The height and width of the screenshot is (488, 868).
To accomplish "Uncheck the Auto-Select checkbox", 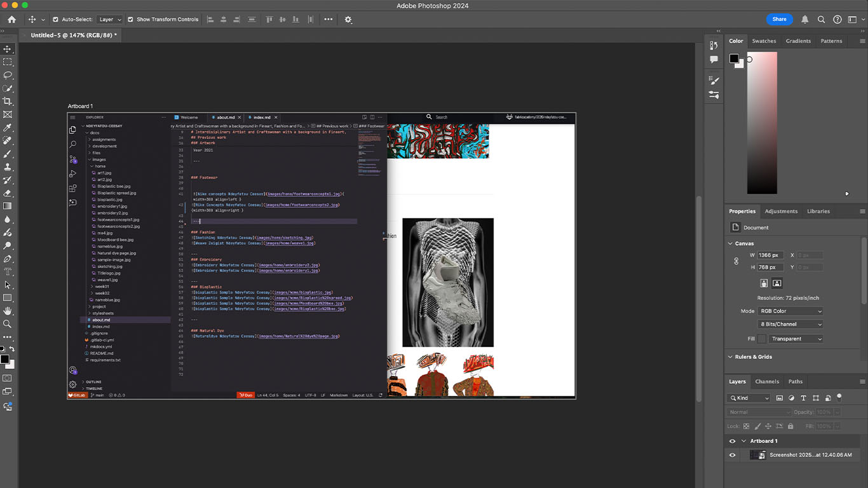I will [x=55, y=20].
